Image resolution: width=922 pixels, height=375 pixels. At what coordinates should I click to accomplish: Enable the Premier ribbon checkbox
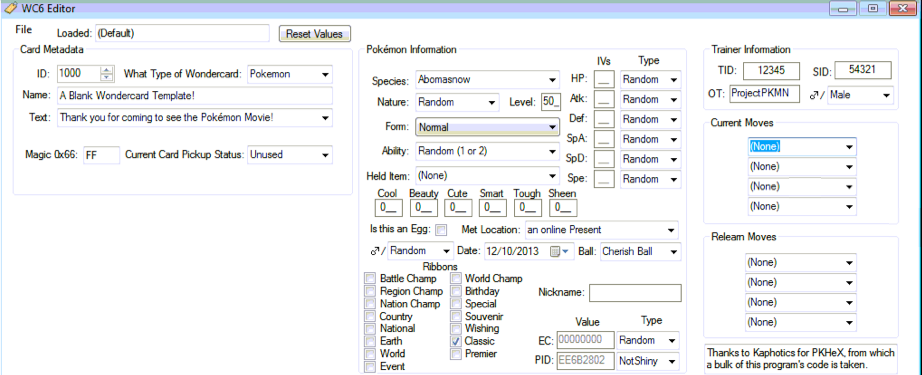tap(455, 354)
